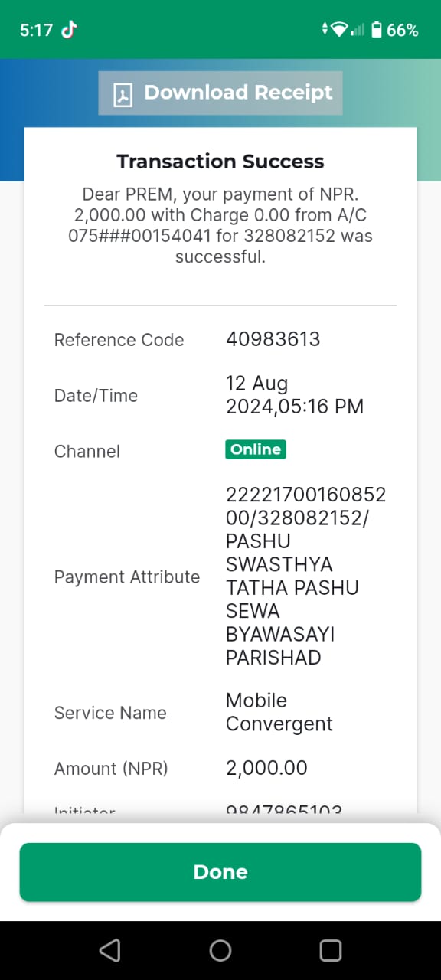Image resolution: width=441 pixels, height=980 pixels.
Task: Click the Download Receipt button
Action: pos(220,93)
